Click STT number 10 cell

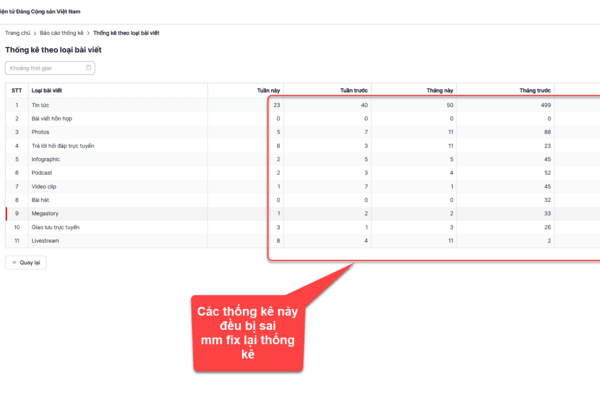point(17,227)
